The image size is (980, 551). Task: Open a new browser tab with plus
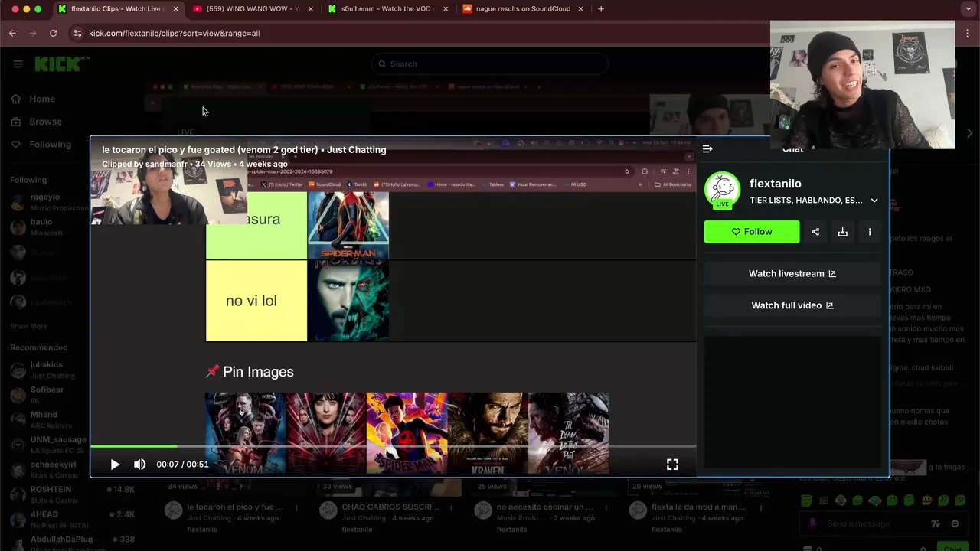(x=601, y=9)
